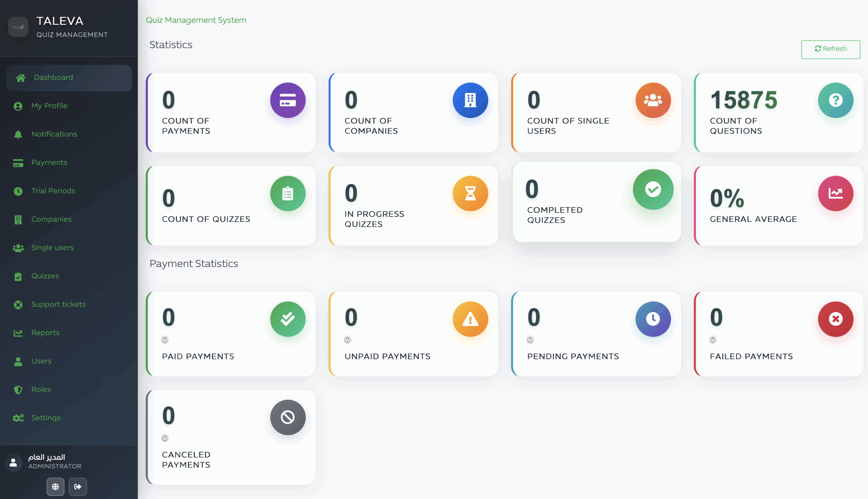868x499 pixels.
Task: Open the Trial Periods menu item
Action: pos(53,191)
